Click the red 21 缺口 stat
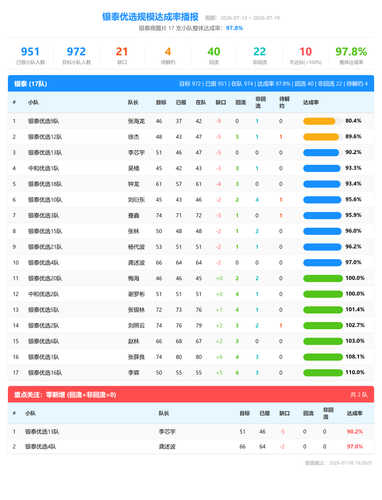 122,55
